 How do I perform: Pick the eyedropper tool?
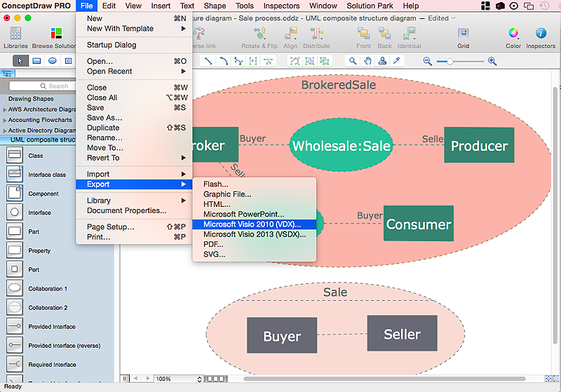pyautogui.click(x=397, y=61)
